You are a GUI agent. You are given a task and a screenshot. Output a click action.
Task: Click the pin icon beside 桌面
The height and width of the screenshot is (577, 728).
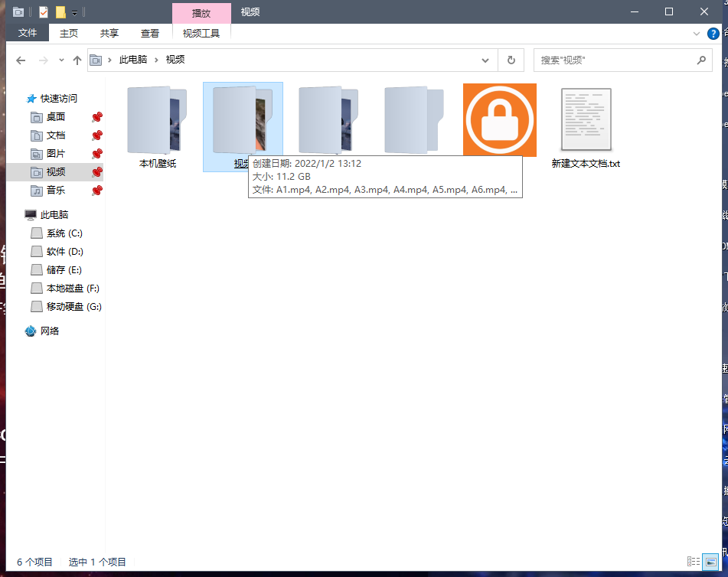97,117
